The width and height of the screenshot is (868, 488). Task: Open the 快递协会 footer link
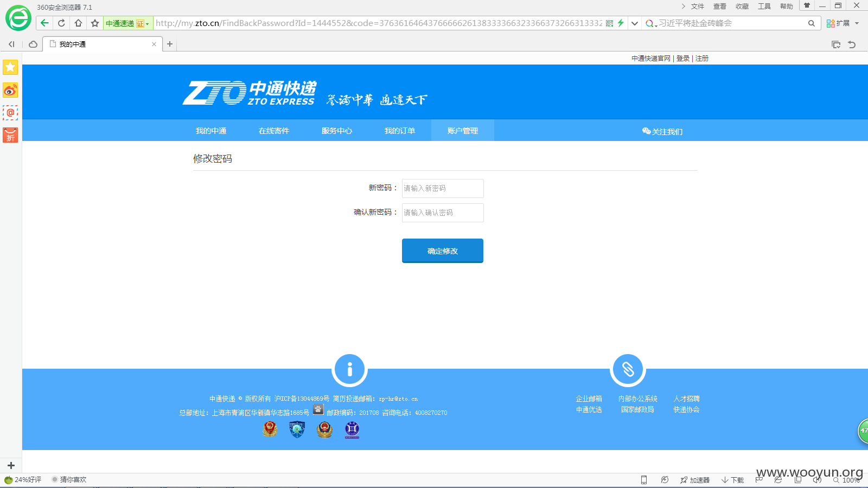(686, 409)
